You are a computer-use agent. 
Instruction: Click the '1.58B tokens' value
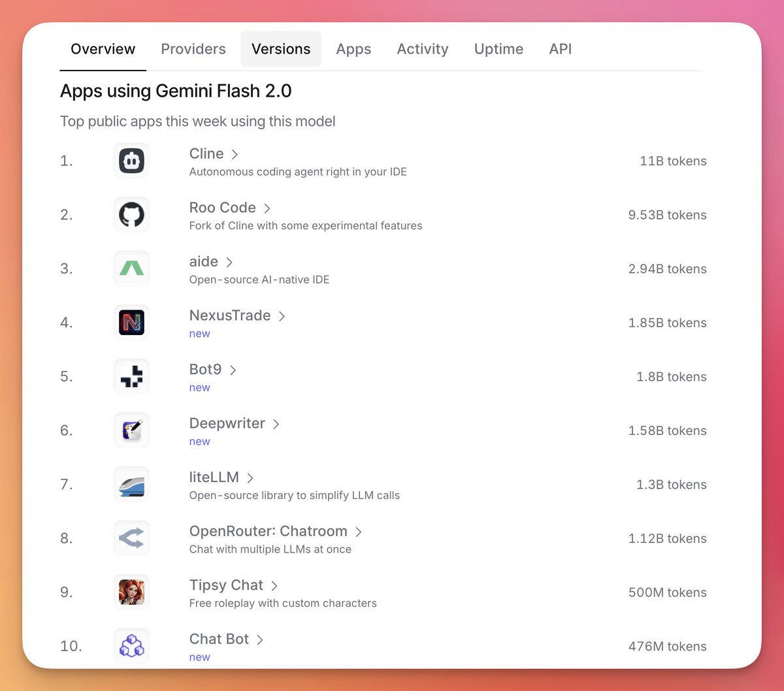tap(667, 430)
